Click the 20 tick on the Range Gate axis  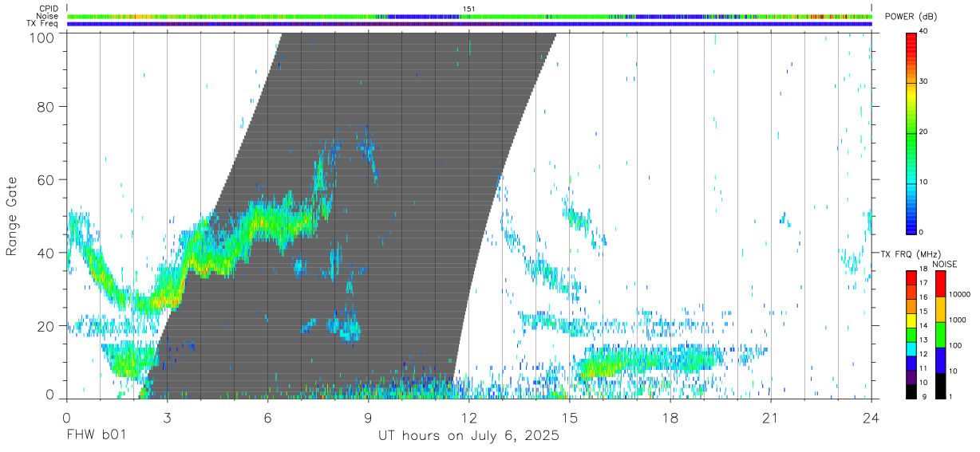pos(46,327)
